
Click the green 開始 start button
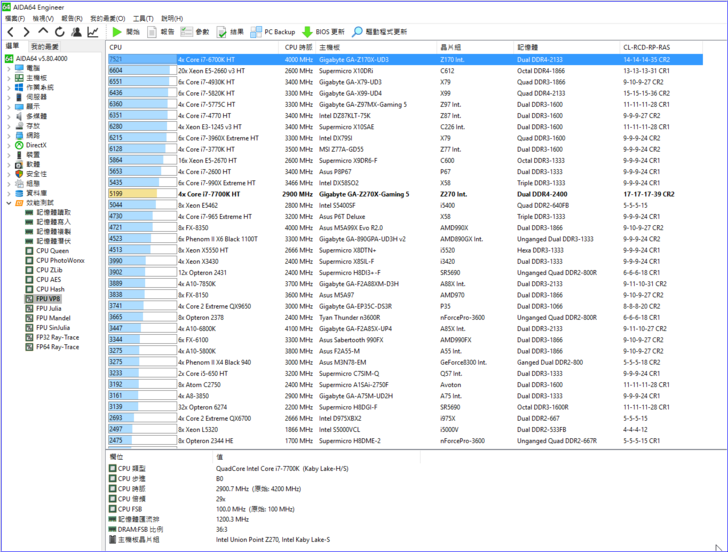(125, 32)
